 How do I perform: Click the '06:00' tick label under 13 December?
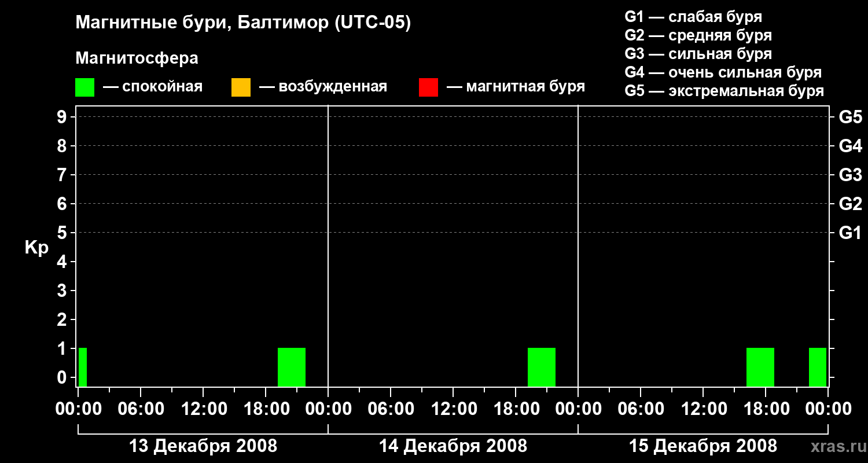pos(141,409)
